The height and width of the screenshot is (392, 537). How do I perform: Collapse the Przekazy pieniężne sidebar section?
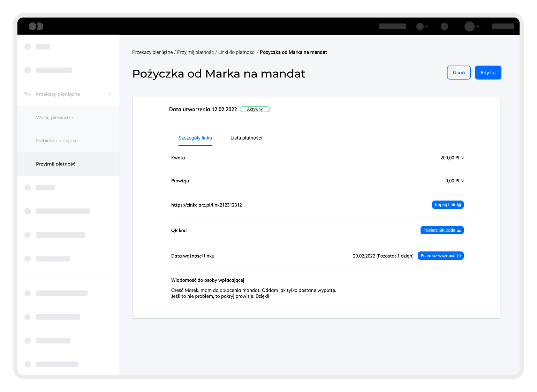coord(109,94)
